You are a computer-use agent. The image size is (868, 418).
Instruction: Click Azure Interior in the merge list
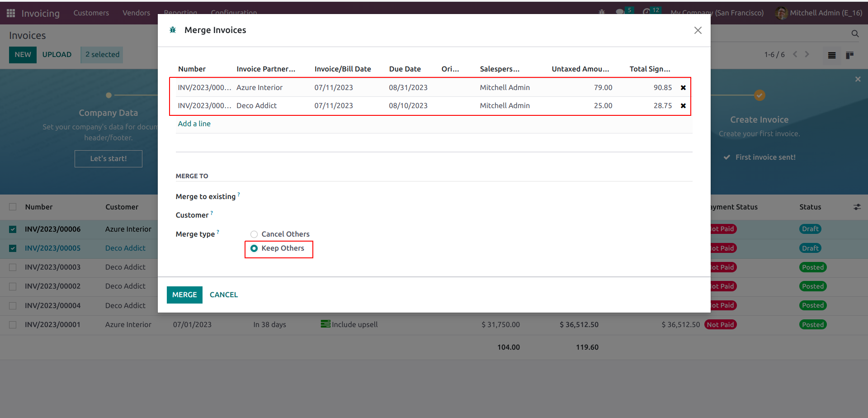point(259,87)
